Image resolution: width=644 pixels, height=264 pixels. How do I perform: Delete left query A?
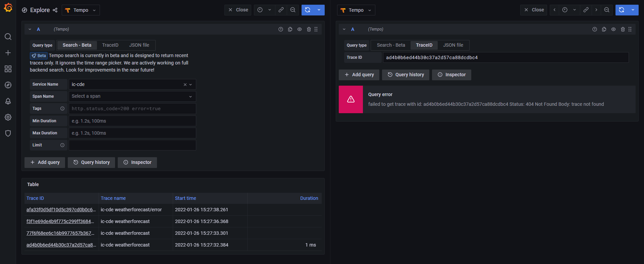pos(309,29)
